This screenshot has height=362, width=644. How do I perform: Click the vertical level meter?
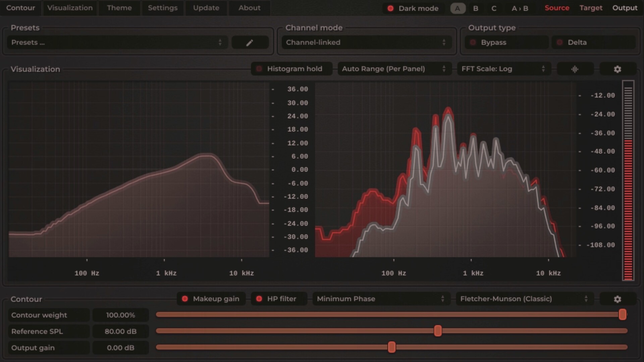click(628, 180)
